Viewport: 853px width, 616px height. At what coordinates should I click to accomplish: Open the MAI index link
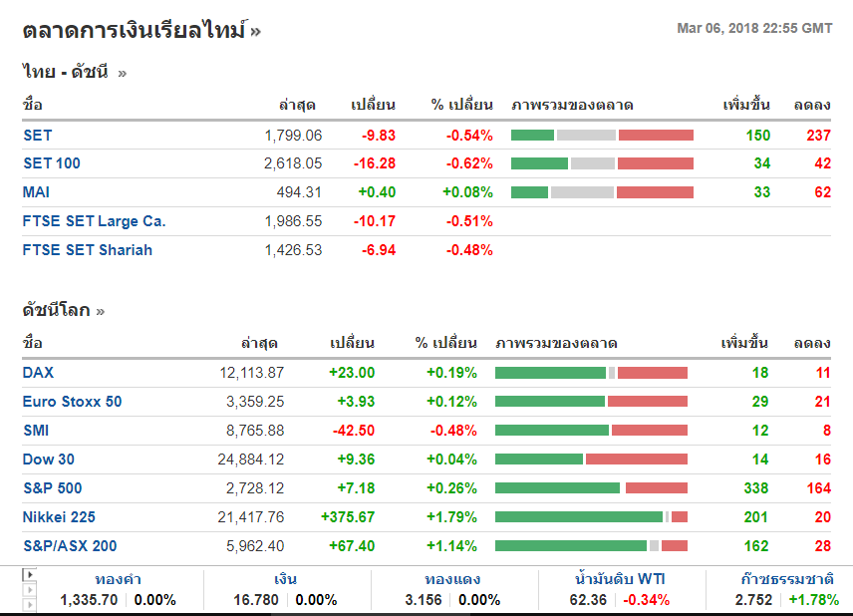[x=36, y=192]
